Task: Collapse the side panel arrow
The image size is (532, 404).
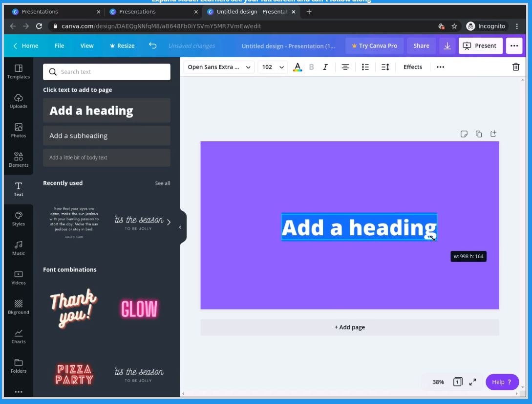Action: pos(180,227)
